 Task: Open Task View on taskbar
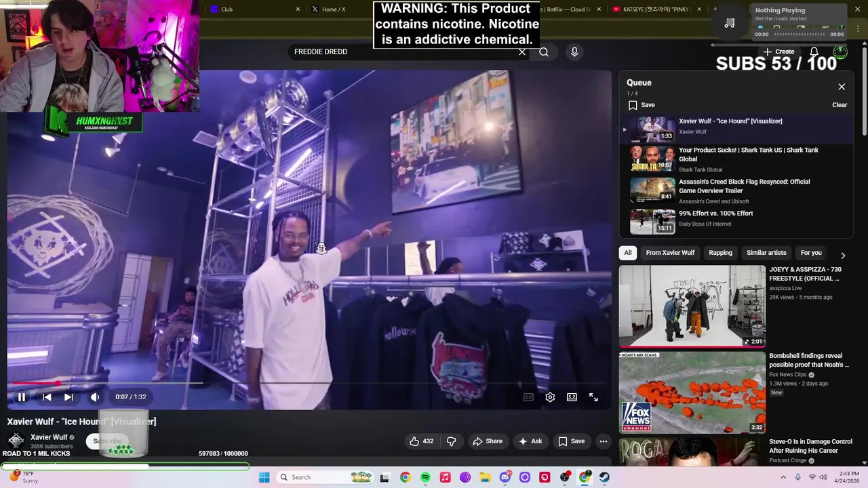(384, 477)
